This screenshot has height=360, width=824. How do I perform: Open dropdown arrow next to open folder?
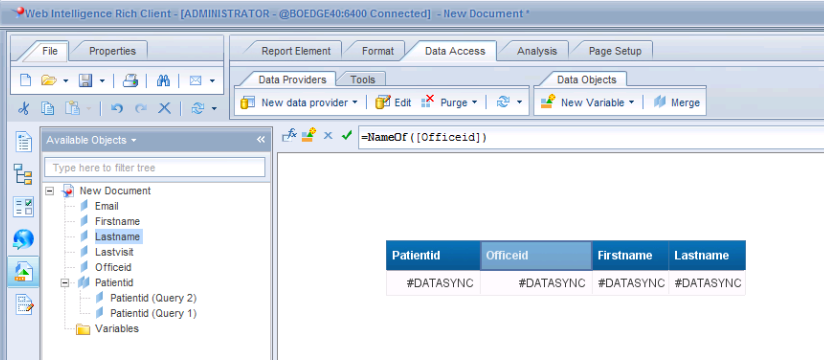[66, 81]
